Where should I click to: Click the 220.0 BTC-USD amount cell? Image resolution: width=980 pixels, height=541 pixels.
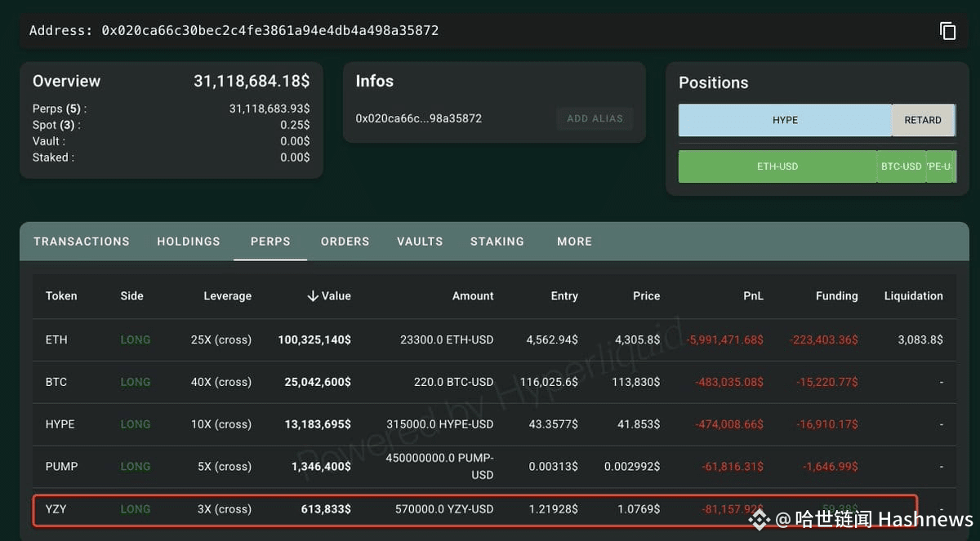point(452,382)
